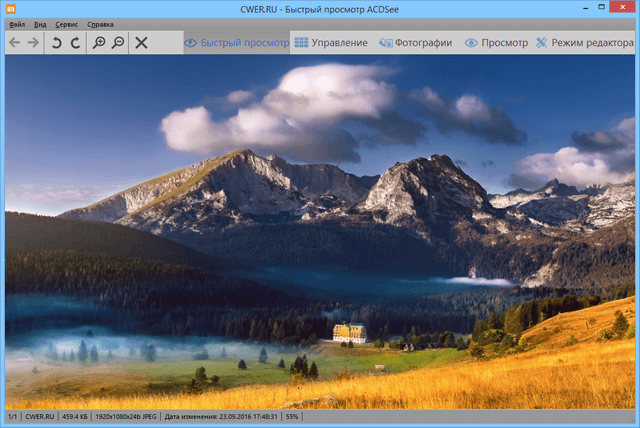Image resolution: width=640 pixels, height=428 pixels.
Task: Open the Просмотр mode
Action: (496, 43)
